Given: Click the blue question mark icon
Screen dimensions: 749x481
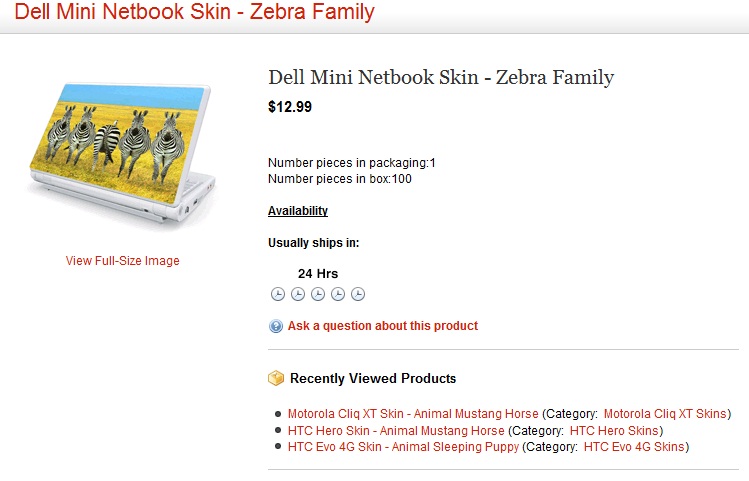Looking at the screenshot, I should 276,326.
